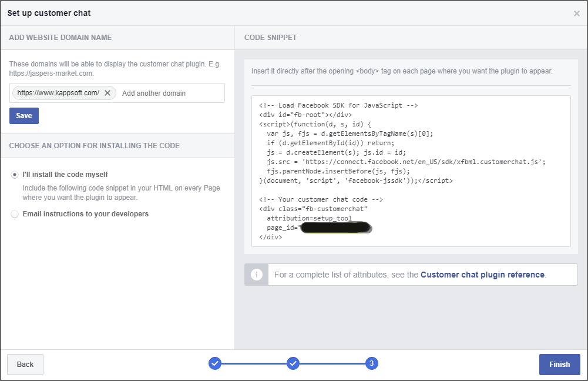Click the attribution=setup_tool code line

[309, 218]
